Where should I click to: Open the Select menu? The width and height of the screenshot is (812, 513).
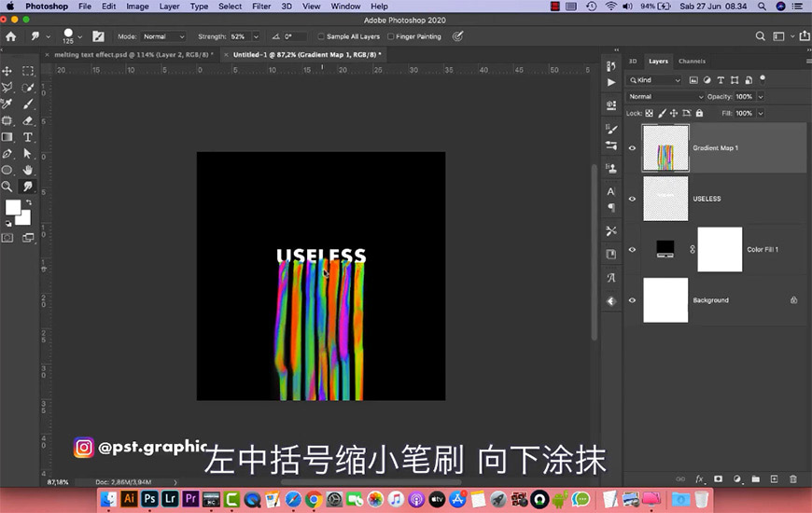(230, 7)
